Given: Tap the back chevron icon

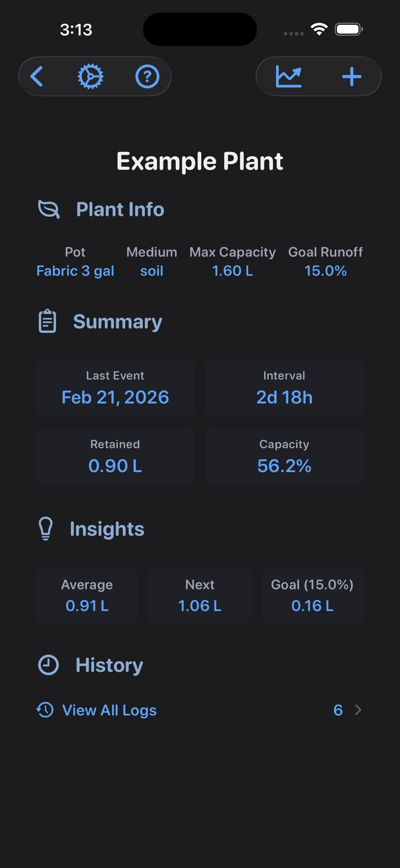Looking at the screenshot, I should [36, 76].
